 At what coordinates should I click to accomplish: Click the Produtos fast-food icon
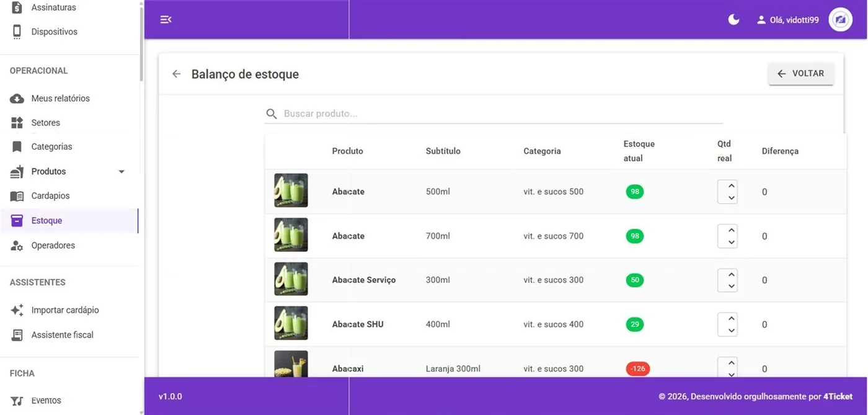tap(17, 172)
